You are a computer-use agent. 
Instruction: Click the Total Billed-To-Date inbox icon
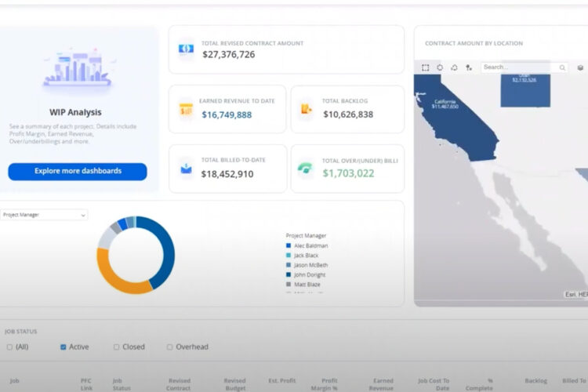point(186,169)
